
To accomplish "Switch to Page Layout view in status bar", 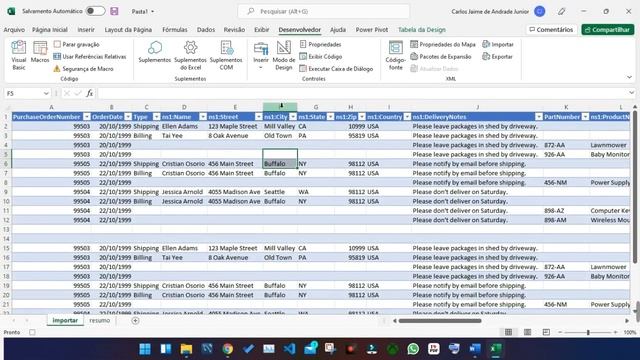I will click(x=527, y=332).
